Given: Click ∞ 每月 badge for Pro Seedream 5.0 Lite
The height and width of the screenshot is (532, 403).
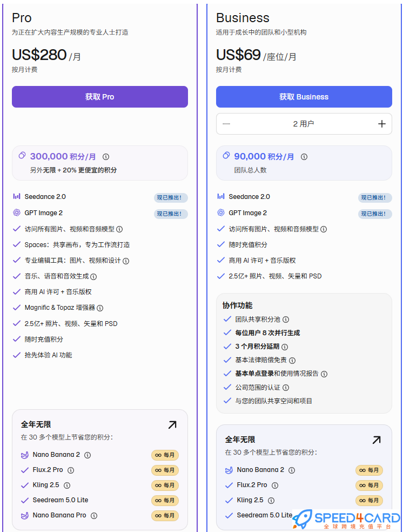Looking at the screenshot, I should (165, 501).
